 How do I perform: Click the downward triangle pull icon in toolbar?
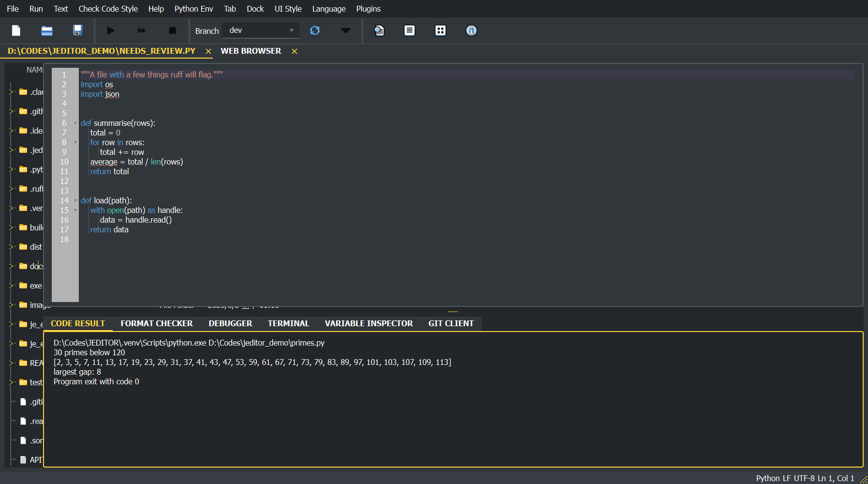click(345, 30)
